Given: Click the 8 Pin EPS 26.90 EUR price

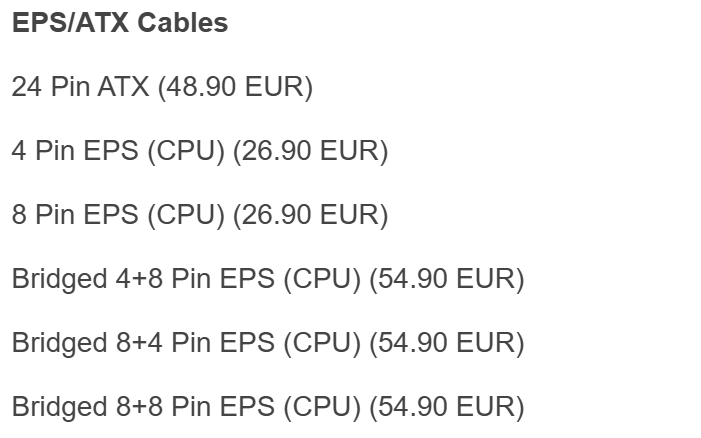Looking at the screenshot, I should click(310, 215).
